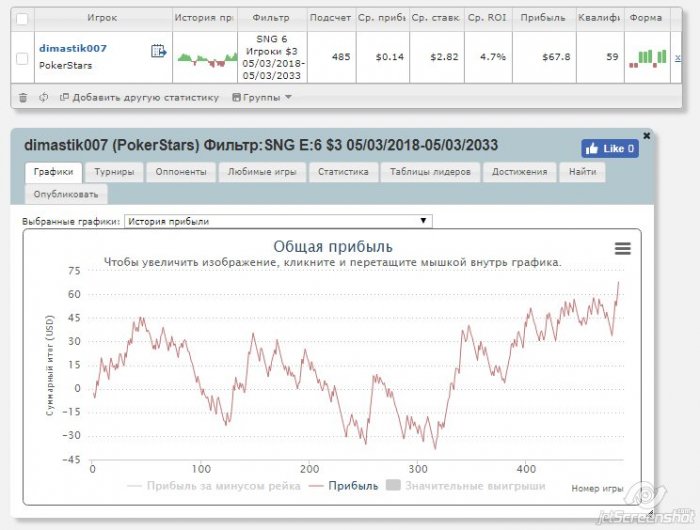The height and width of the screenshot is (530, 700).
Task: Click the $0.14 average profit value
Action: [390, 57]
